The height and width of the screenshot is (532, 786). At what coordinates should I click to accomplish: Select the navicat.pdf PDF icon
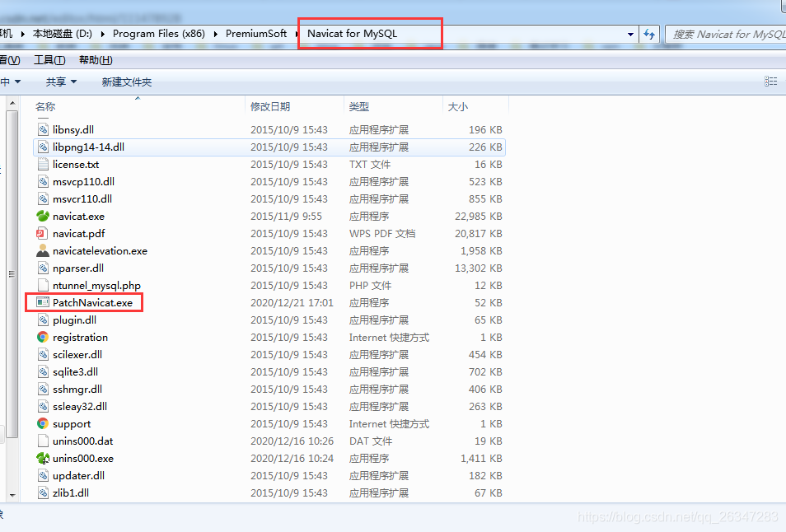click(43, 233)
